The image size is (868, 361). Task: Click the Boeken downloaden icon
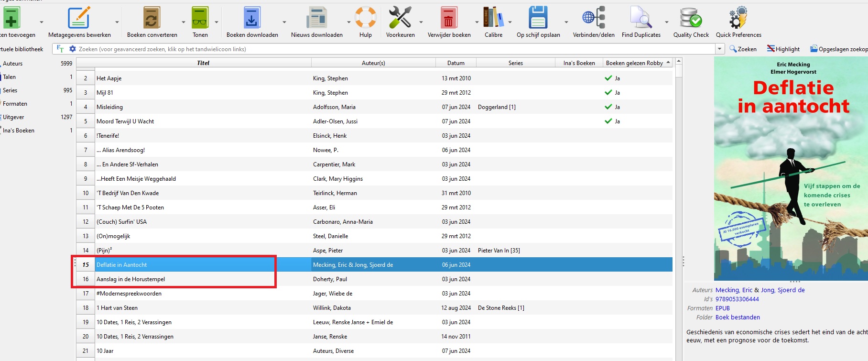252,18
